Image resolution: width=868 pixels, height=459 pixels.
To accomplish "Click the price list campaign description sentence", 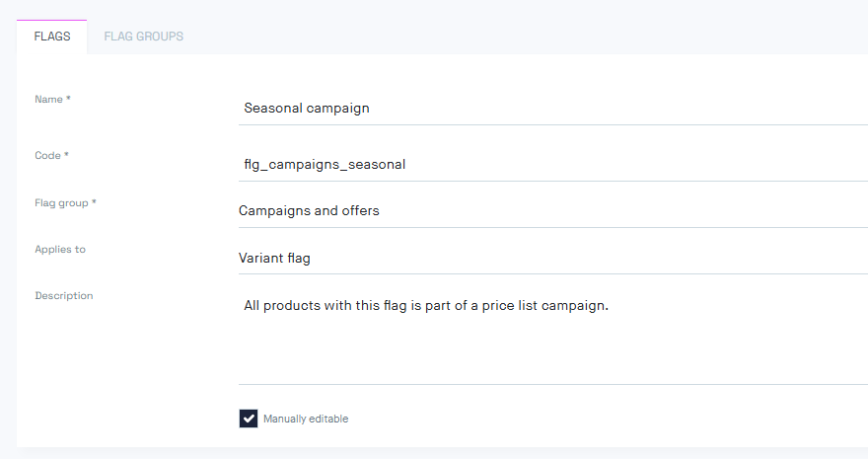I will pos(426,305).
